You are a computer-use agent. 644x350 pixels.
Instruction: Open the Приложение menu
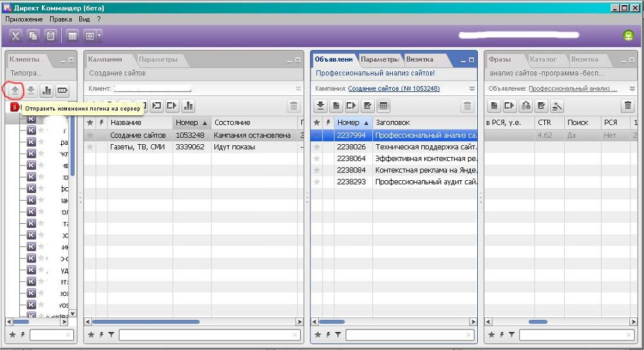click(x=24, y=19)
